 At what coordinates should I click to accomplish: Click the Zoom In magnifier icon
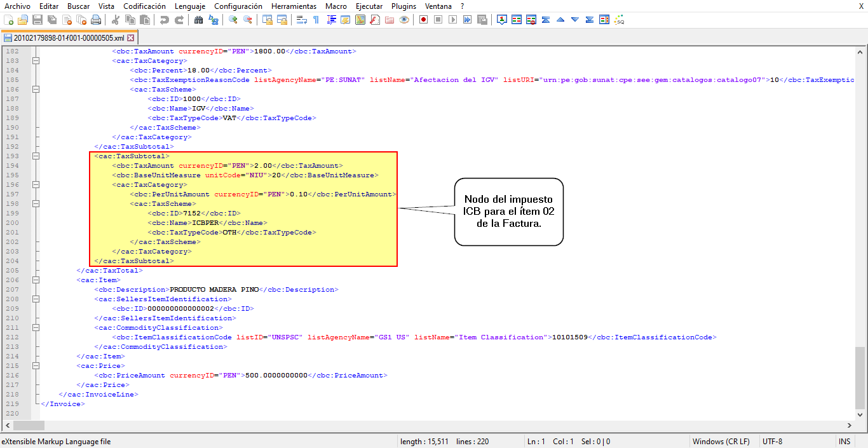coord(233,20)
